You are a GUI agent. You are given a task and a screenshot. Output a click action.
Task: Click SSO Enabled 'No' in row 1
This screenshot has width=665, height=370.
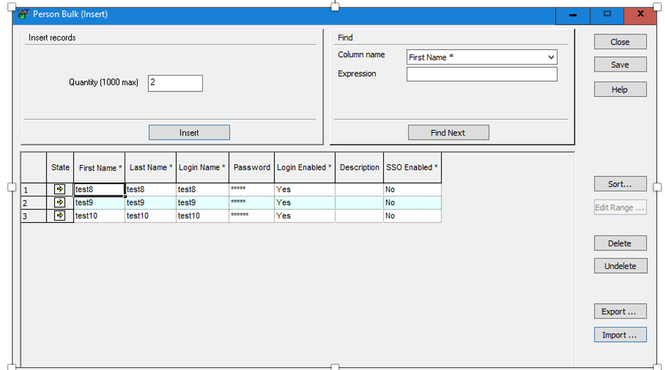[412, 189]
